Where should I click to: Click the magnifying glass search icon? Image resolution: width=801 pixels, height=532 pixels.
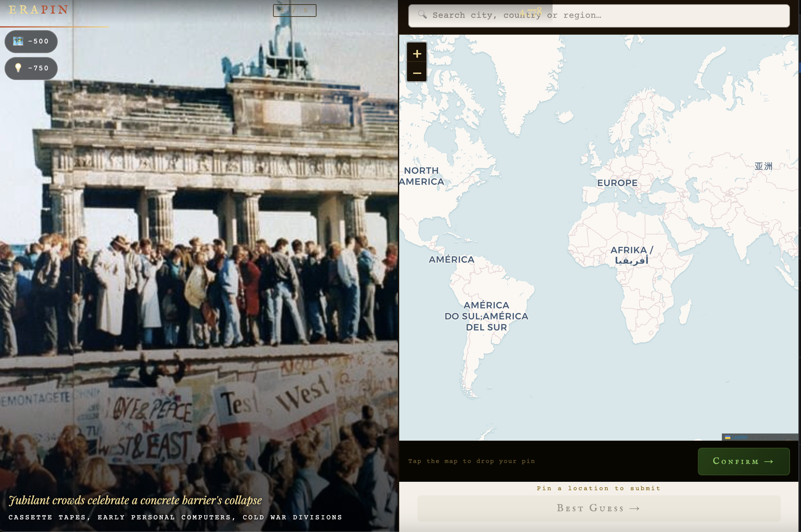point(422,15)
